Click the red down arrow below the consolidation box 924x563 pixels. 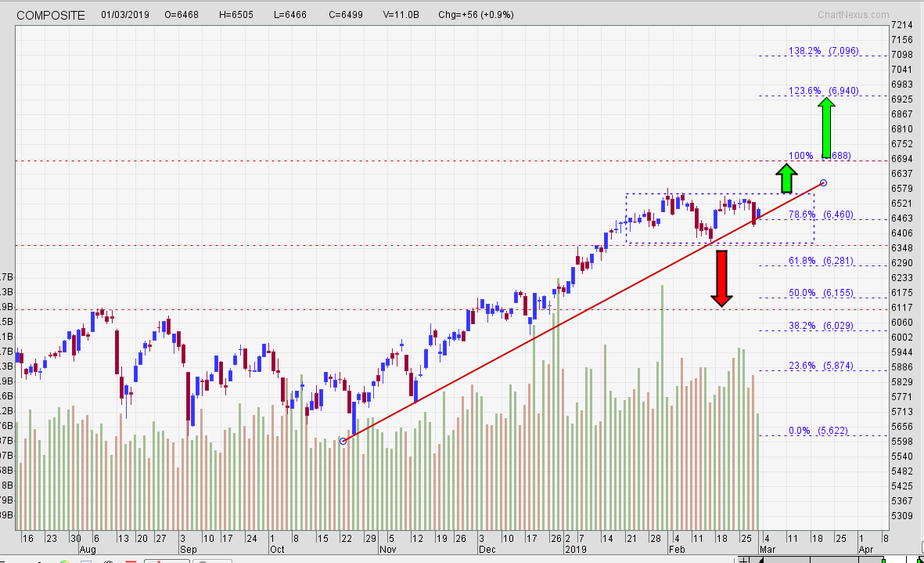pos(720,278)
